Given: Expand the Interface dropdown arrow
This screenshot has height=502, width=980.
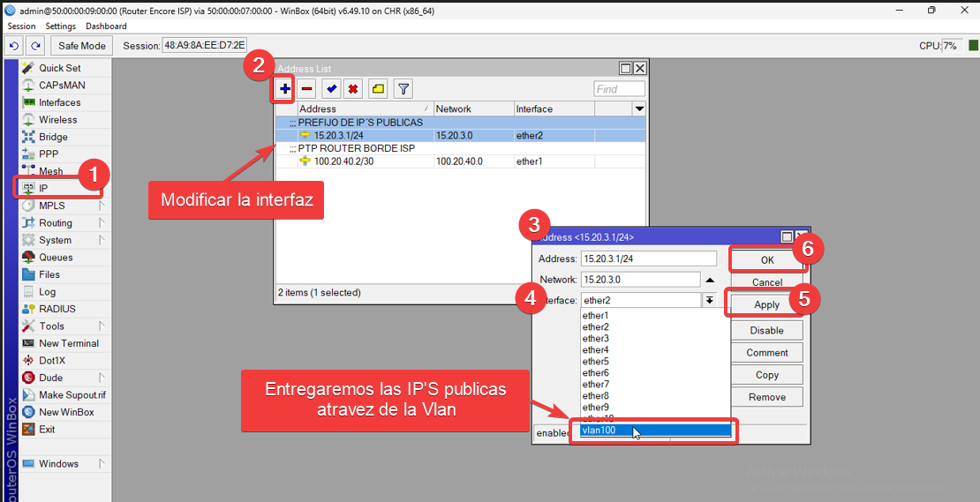Looking at the screenshot, I should coord(709,301).
